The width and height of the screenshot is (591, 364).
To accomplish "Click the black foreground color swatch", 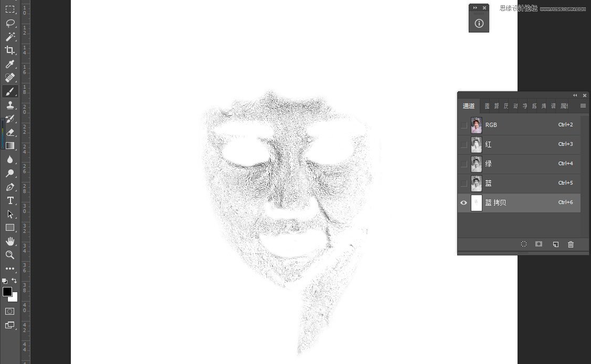I will point(7,292).
